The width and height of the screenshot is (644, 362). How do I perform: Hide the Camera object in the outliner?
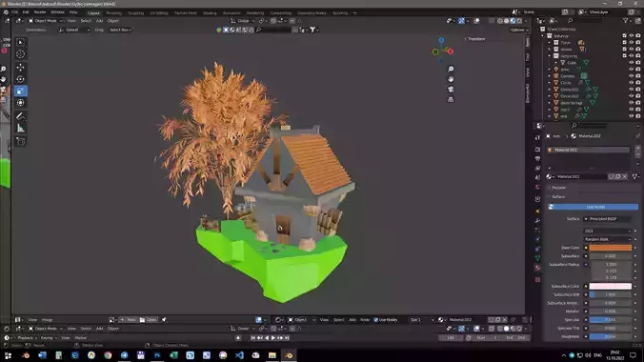632,76
